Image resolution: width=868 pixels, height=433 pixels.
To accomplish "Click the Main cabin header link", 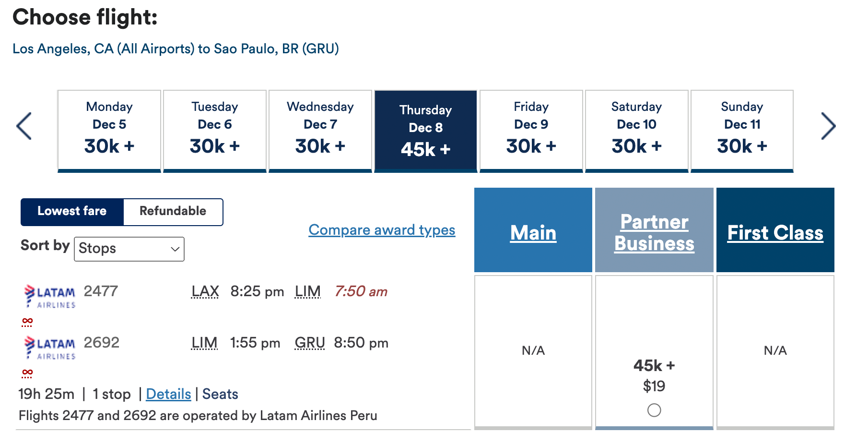I will point(533,233).
